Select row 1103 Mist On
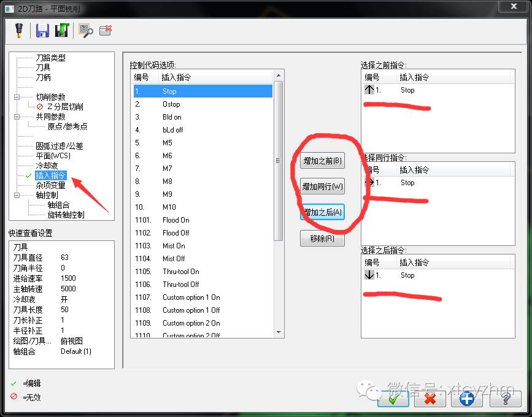This screenshot has height=417, width=532. [x=203, y=246]
